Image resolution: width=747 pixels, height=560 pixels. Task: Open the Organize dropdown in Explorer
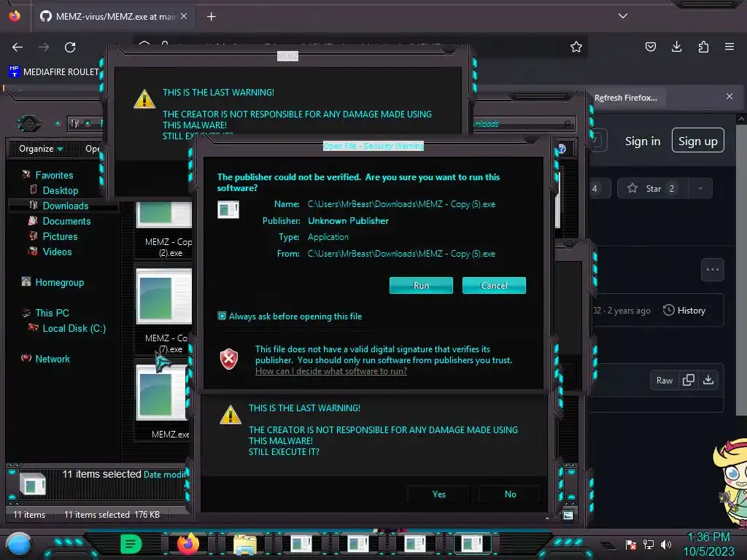(x=41, y=149)
